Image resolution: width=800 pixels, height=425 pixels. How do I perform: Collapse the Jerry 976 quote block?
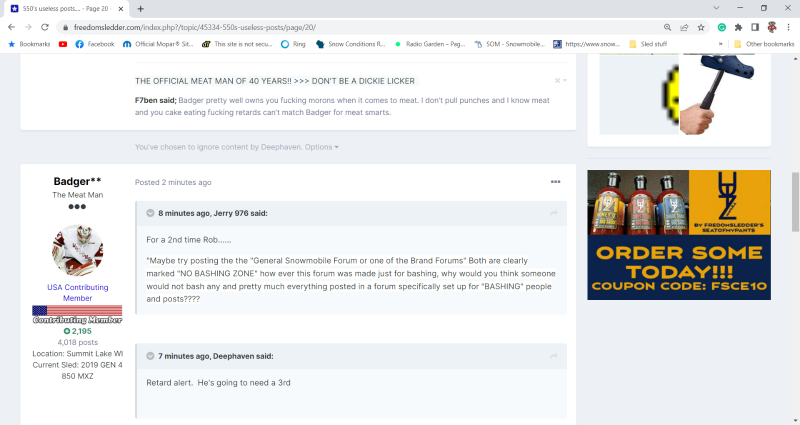[150, 213]
